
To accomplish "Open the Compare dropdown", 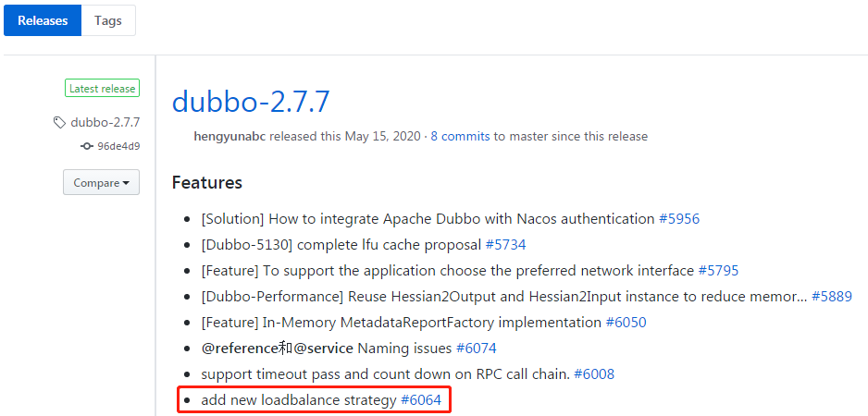I will (x=101, y=182).
